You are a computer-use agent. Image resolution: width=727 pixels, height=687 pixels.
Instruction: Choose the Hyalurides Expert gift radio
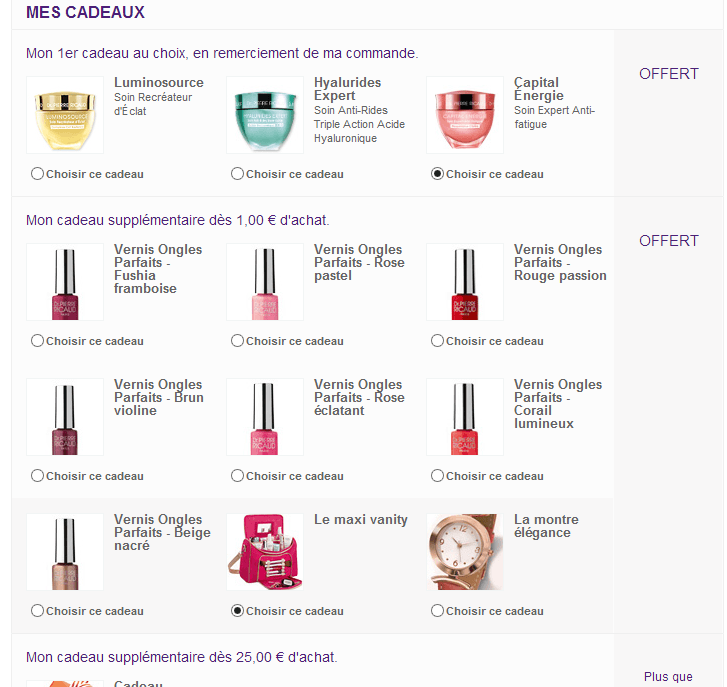237,174
